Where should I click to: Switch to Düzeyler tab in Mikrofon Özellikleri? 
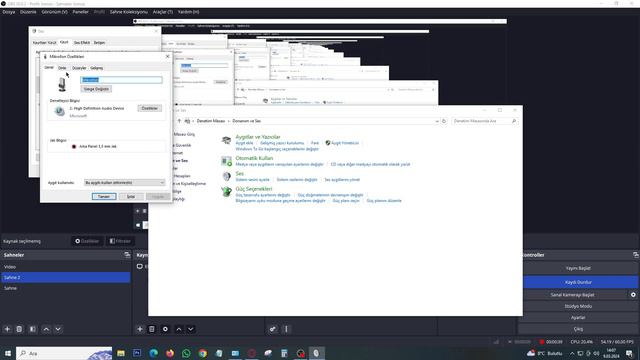(x=79, y=68)
